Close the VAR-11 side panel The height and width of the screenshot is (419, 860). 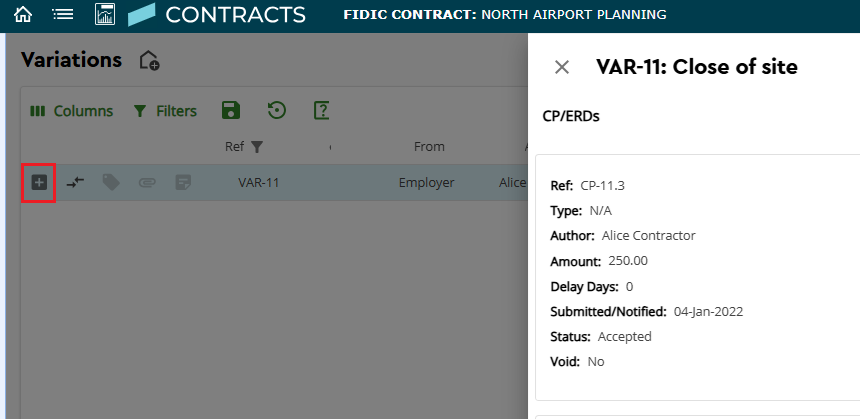(x=562, y=67)
